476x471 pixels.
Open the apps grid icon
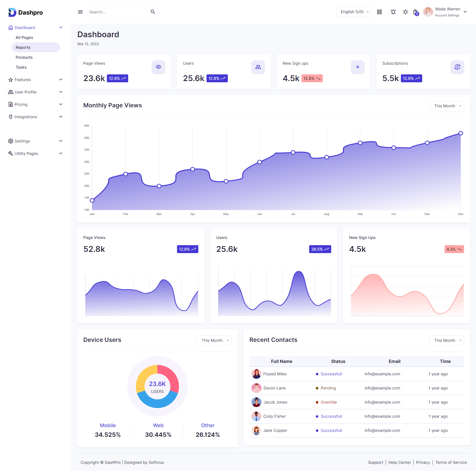click(x=379, y=12)
